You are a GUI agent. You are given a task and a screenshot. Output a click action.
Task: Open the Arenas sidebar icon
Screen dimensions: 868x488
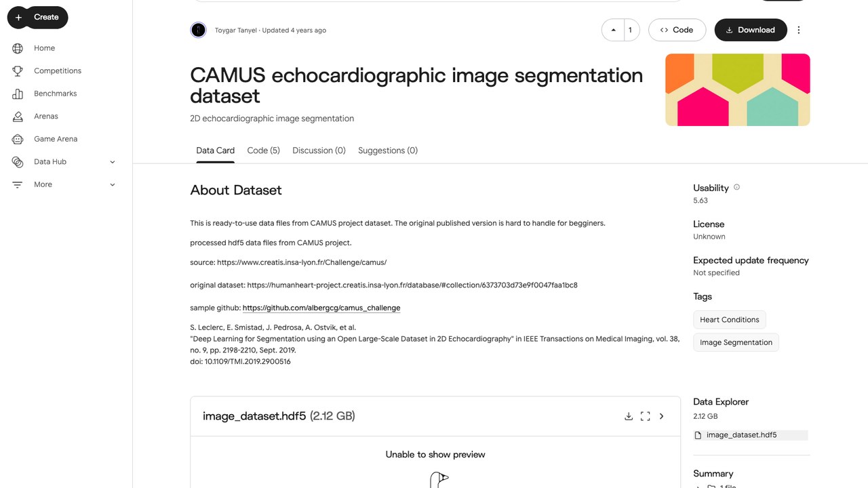[x=18, y=117]
